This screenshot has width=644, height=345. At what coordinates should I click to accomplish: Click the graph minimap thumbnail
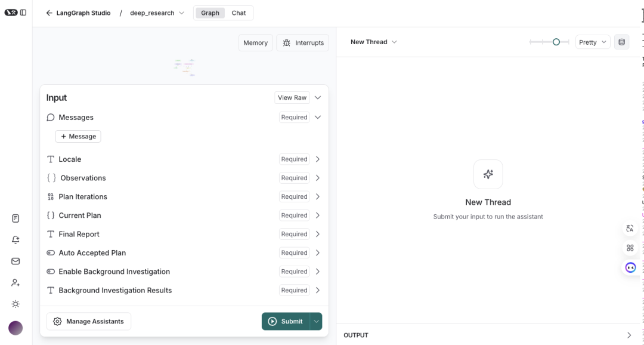point(185,67)
